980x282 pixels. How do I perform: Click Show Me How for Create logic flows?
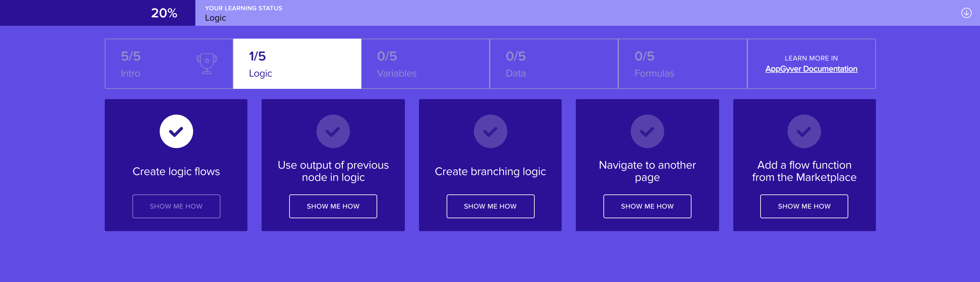[x=176, y=206]
